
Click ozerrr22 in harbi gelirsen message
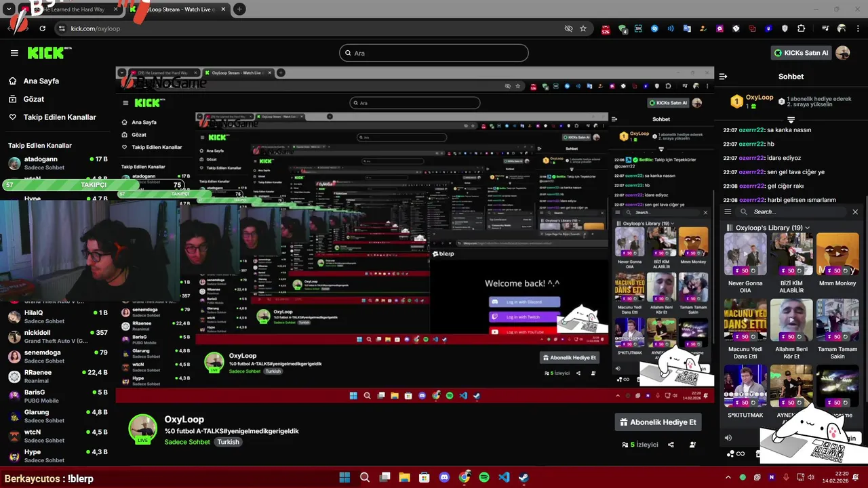(x=751, y=200)
